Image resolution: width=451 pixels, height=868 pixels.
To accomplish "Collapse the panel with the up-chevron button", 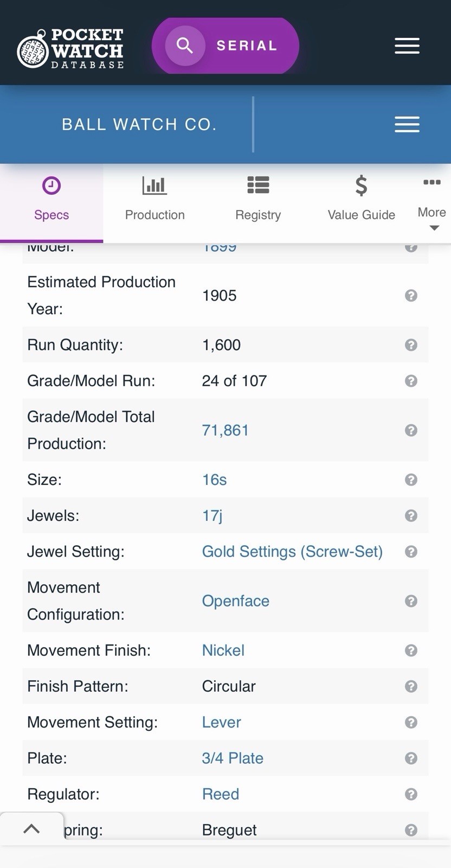I will click(x=31, y=828).
